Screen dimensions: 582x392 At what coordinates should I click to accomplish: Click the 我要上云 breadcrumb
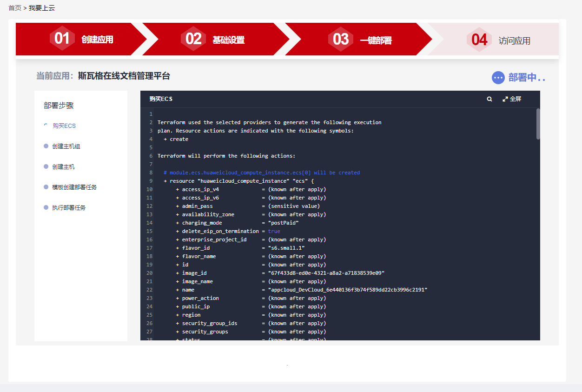point(42,8)
